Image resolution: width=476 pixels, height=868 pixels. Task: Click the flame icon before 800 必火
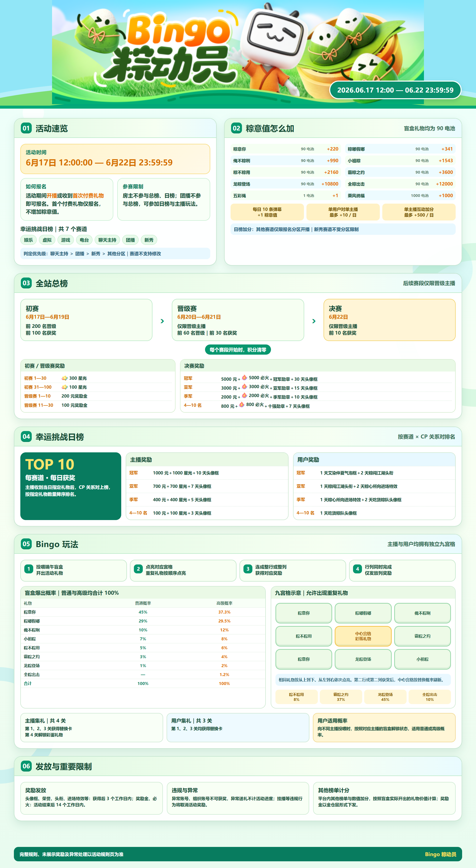coord(242,405)
